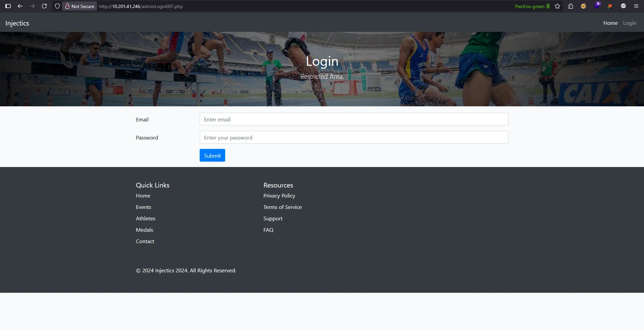Open the PwnFox extension icon
This screenshot has height=330, width=644.
[610, 6]
